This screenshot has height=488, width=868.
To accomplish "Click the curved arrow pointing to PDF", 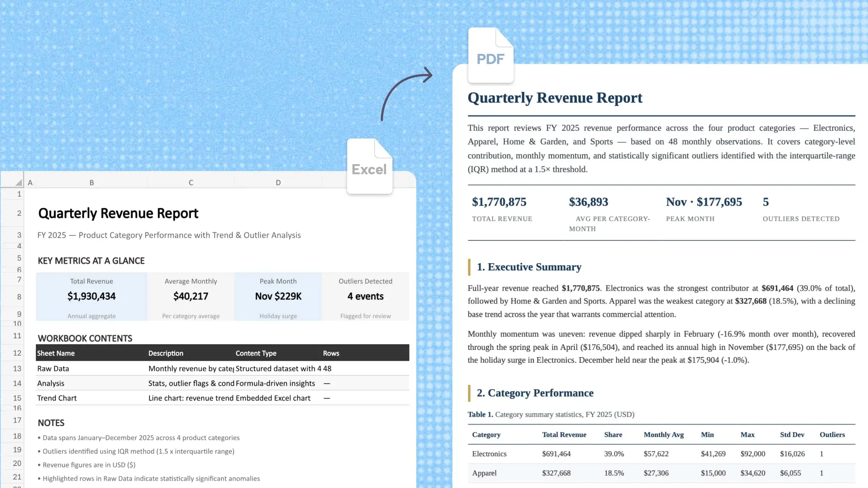I will click(407, 93).
